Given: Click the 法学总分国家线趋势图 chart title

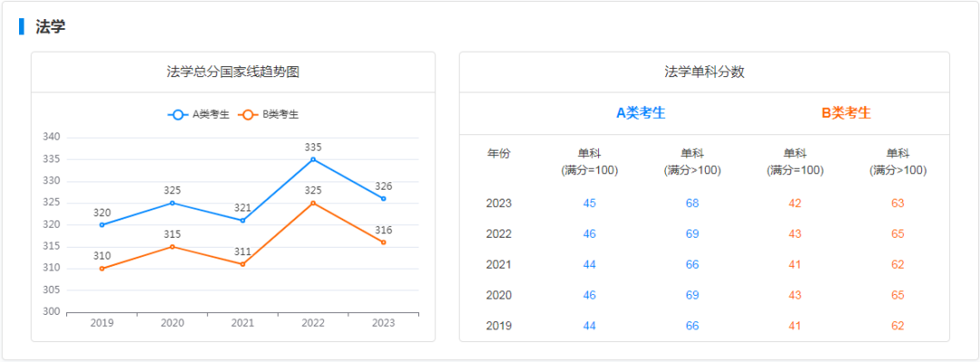Looking at the screenshot, I should pyautogui.click(x=233, y=72).
